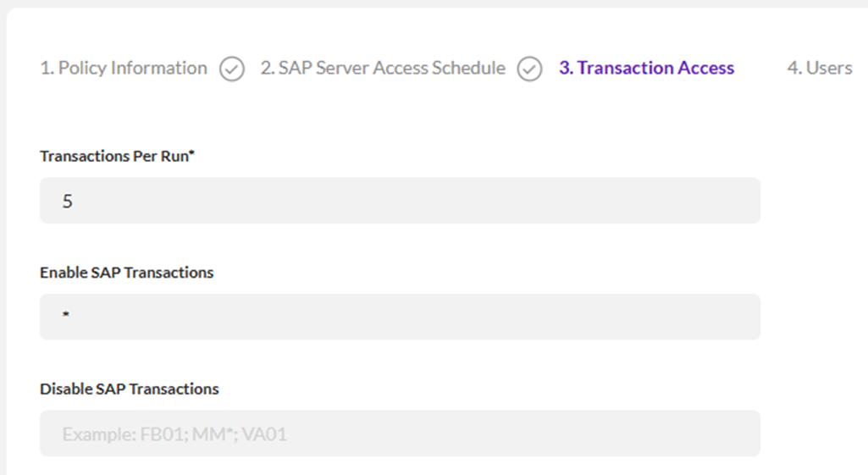Click the Transactions Per Run input field
This screenshot has height=475, width=868.
pyautogui.click(x=400, y=201)
